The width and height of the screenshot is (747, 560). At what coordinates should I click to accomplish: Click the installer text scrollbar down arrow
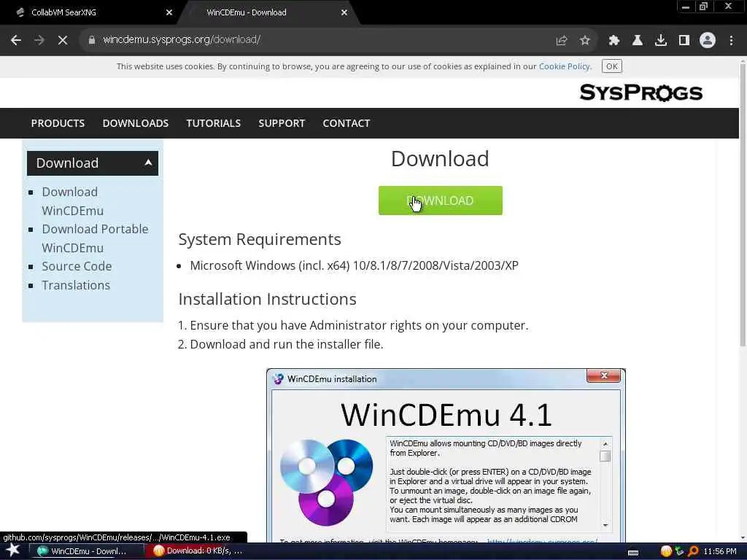point(605,525)
